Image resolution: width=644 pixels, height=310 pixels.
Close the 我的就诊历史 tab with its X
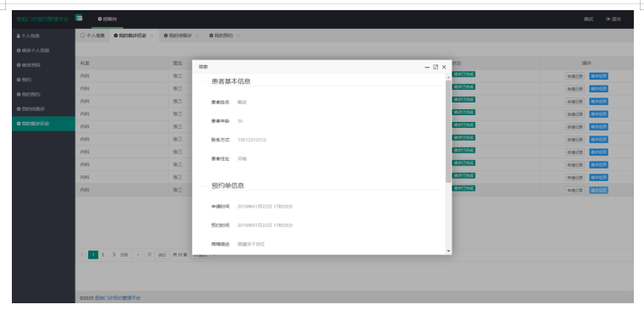click(152, 36)
